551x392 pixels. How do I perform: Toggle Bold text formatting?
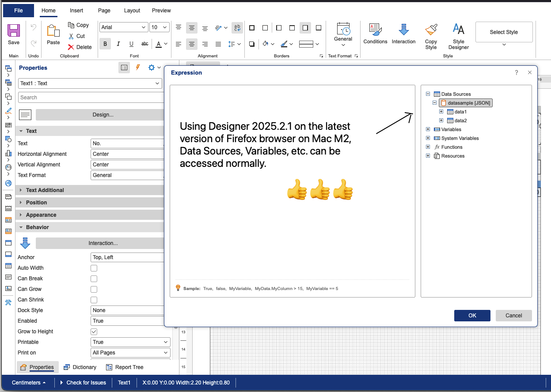105,44
